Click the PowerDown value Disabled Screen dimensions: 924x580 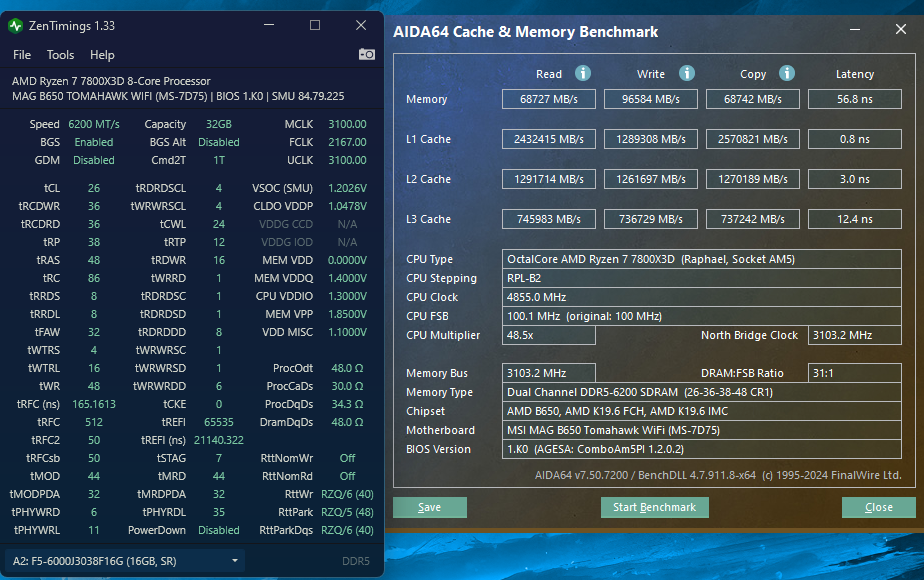[x=219, y=530]
